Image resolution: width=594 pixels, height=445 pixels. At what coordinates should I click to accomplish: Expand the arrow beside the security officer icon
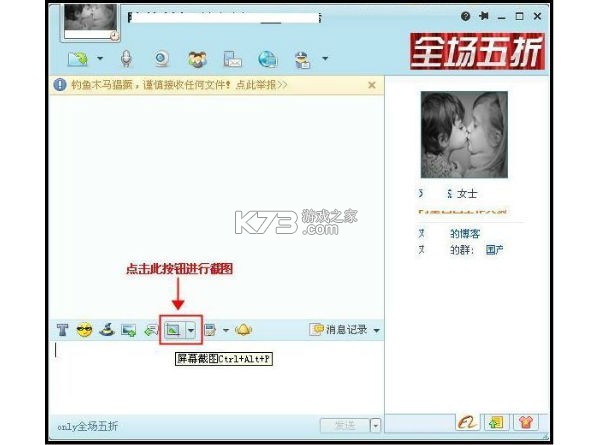[325, 59]
